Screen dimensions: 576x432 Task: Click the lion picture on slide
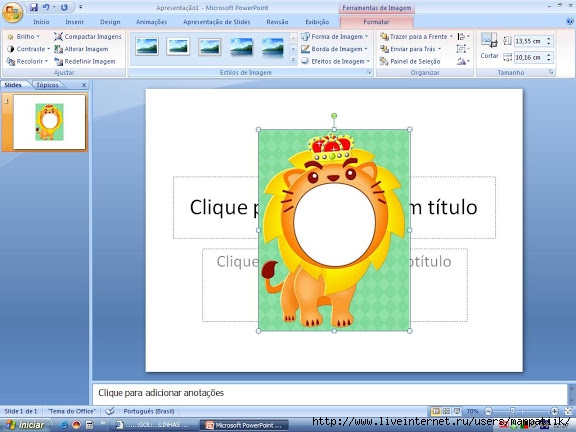[x=334, y=230]
